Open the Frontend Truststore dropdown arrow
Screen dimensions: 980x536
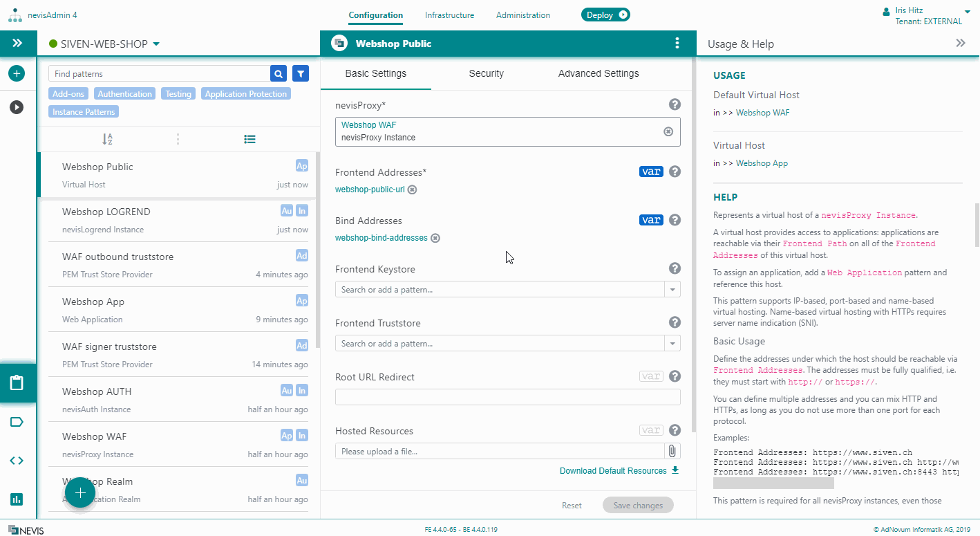[672, 344]
